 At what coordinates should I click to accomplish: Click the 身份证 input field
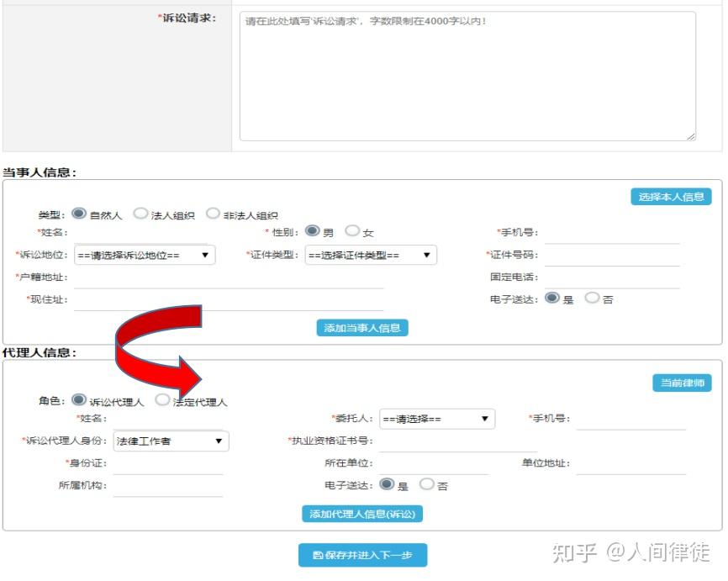coord(168,464)
